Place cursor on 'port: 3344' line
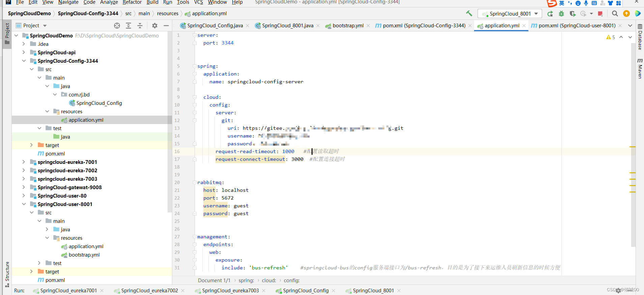The image size is (644, 295). pos(218,43)
